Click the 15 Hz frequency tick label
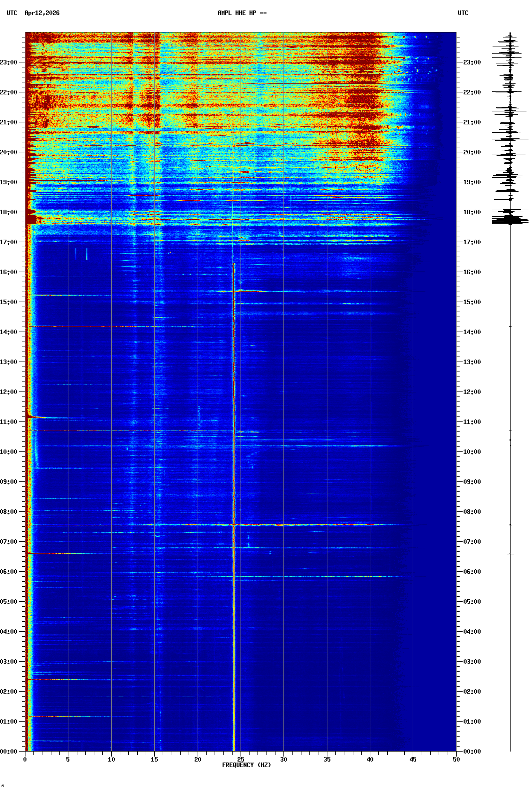Screen dimensions: 532x791 click(x=154, y=760)
